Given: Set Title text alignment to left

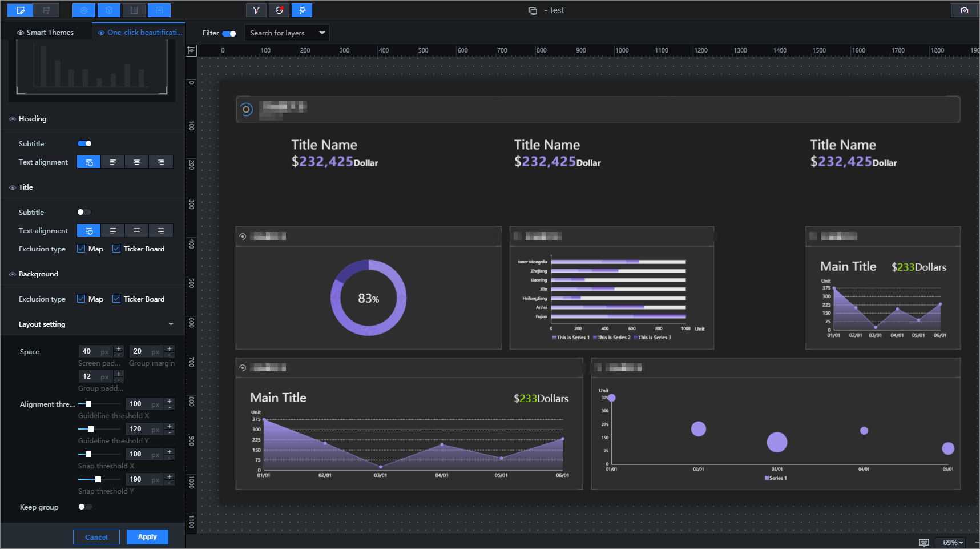Looking at the screenshot, I should 113,231.
